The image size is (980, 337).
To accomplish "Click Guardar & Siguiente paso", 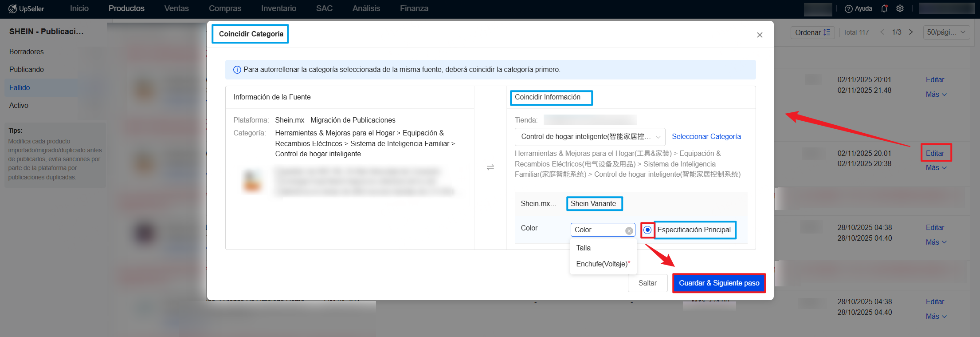I will pos(719,283).
